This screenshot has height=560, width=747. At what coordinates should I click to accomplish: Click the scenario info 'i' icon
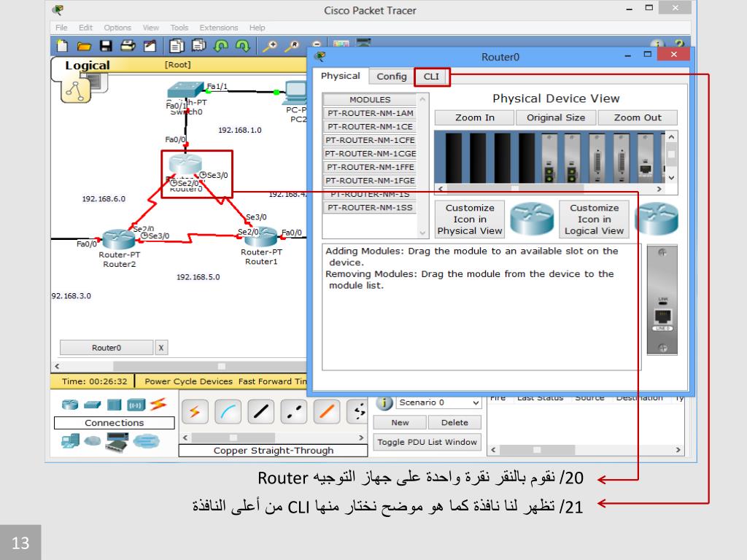click(x=384, y=402)
